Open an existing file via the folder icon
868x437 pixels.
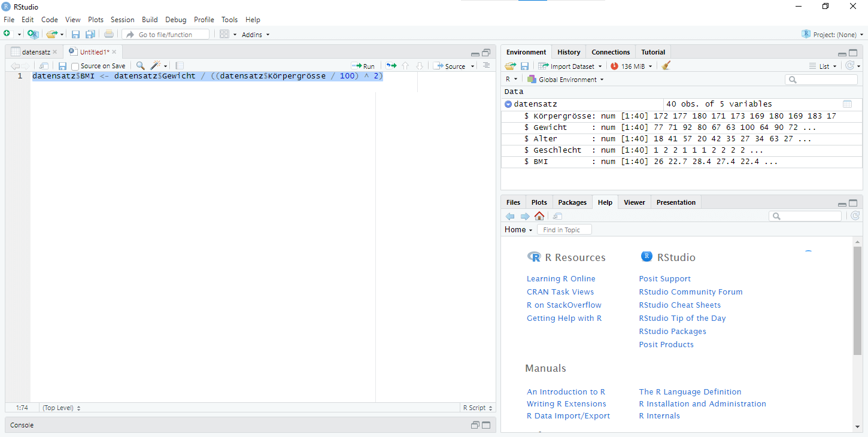52,34
